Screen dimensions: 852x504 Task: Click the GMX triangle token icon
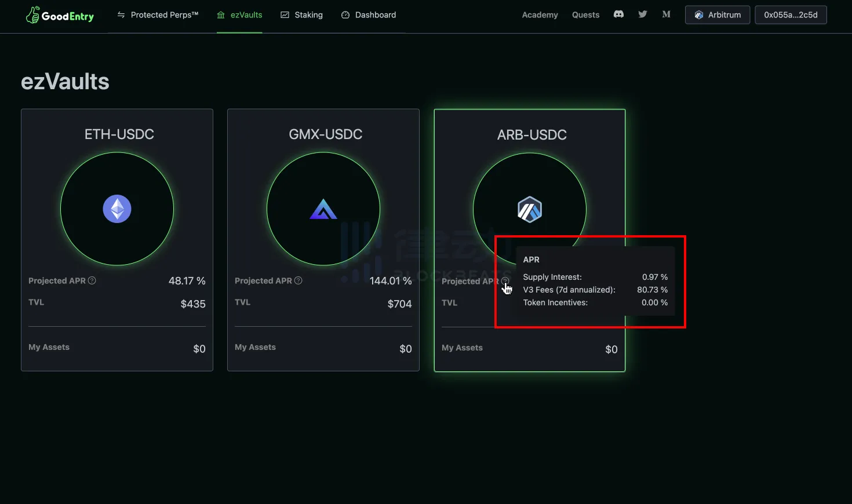pyautogui.click(x=323, y=209)
